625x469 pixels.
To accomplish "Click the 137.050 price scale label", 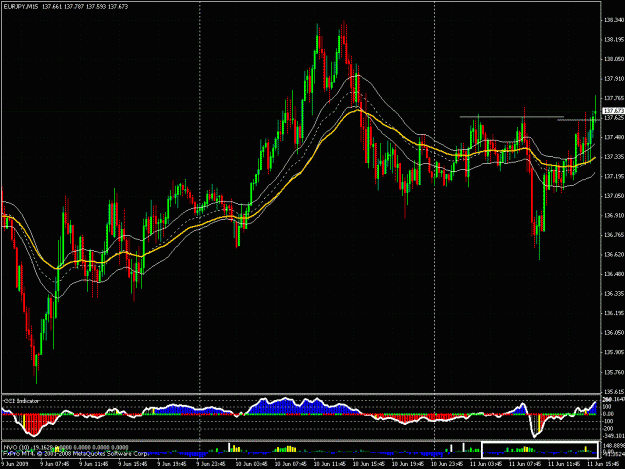I will click(x=614, y=196).
